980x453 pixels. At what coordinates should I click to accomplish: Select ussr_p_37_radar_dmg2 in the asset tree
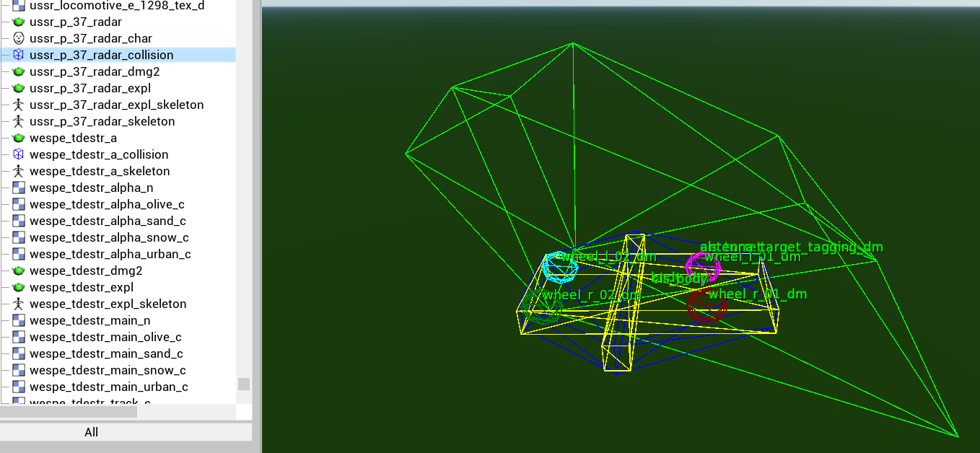pos(95,71)
